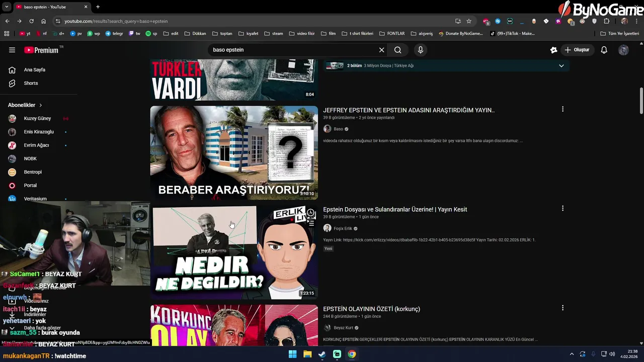Screen dimensions: 644x362
Task: Start voice search with microphone icon
Action: click(x=421, y=50)
